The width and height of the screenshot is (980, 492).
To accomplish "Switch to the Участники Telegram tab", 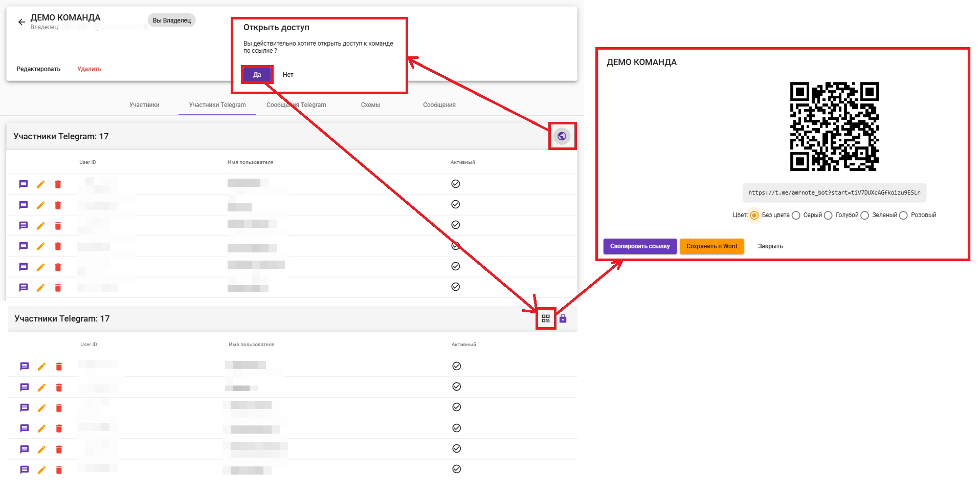I will pyautogui.click(x=217, y=105).
